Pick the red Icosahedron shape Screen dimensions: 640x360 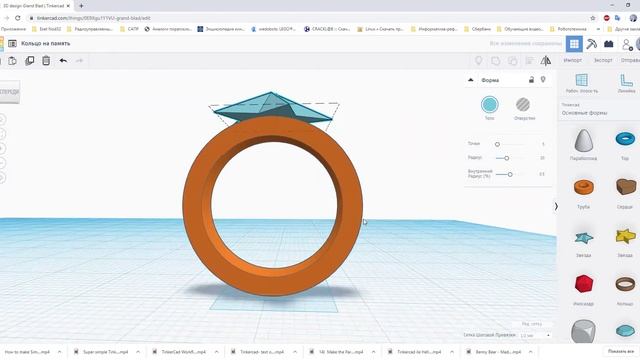click(584, 284)
